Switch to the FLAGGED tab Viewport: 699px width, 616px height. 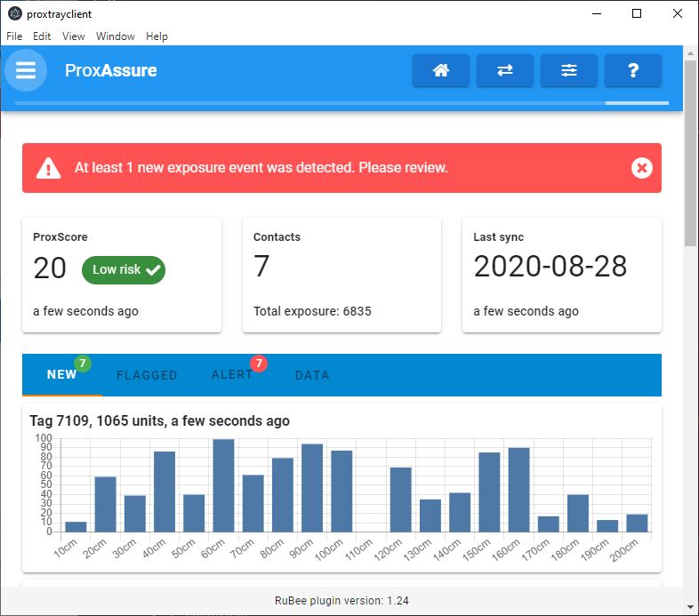coord(147,375)
